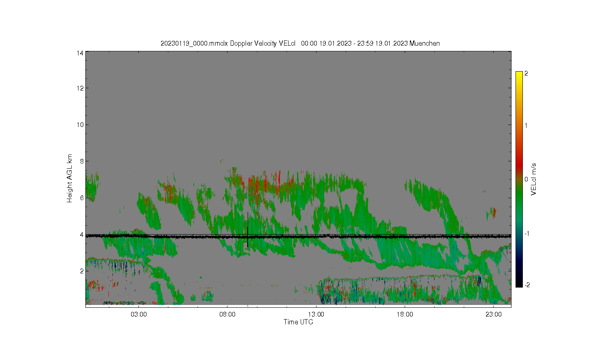Click the colorbar '-2' tick label

[527, 285]
